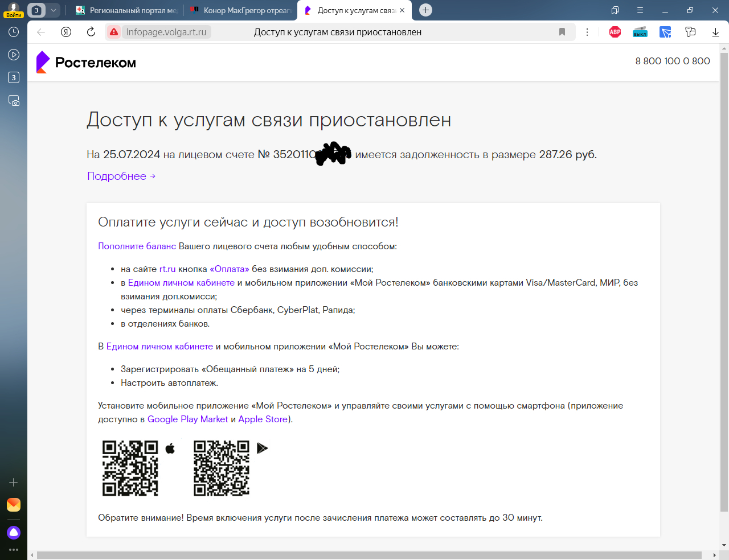The width and height of the screenshot is (729, 560).
Task: Click the выкл extension icon
Action: click(640, 32)
